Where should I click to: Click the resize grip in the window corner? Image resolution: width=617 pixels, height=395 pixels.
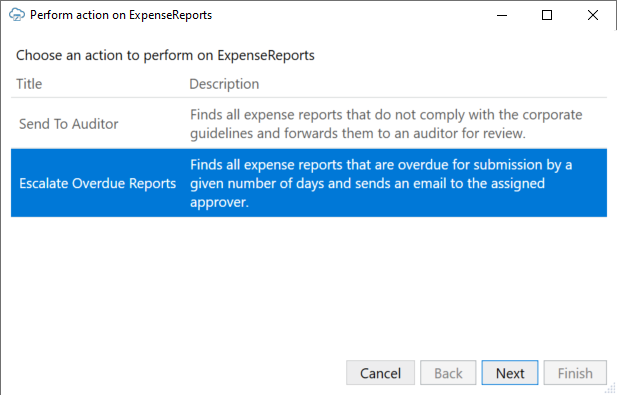click(611, 389)
